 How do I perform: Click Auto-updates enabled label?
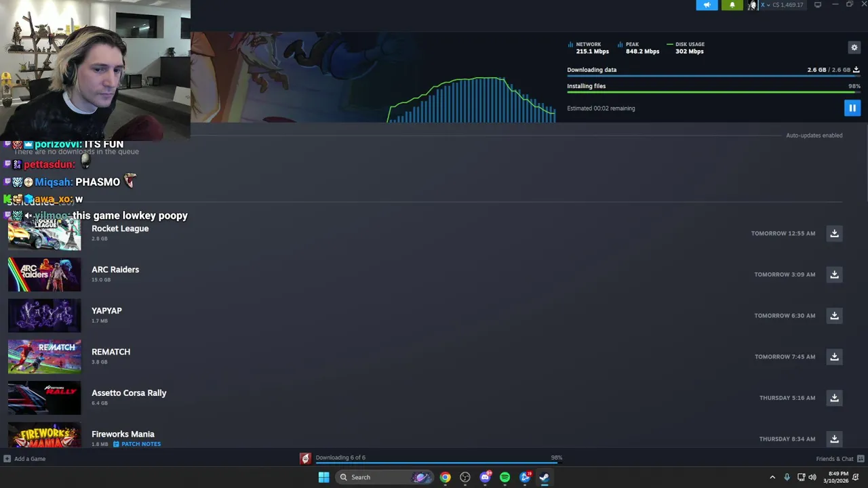(x=814, y=136)
